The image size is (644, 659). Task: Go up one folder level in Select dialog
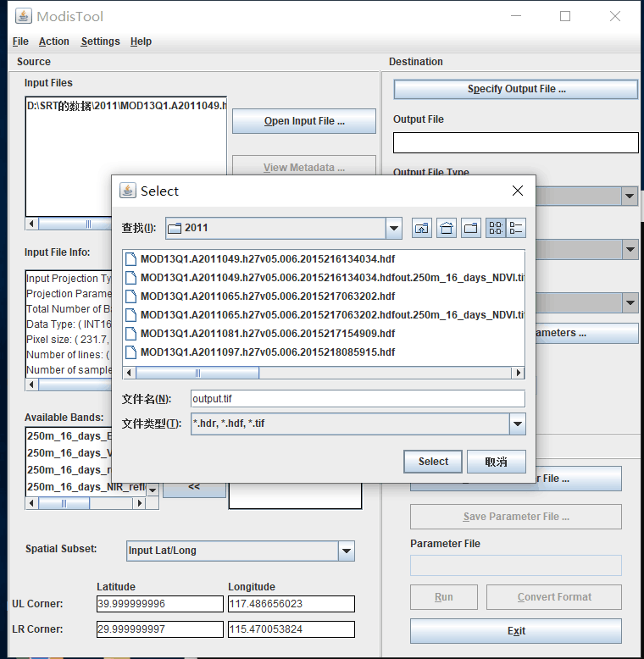(422, 228)
